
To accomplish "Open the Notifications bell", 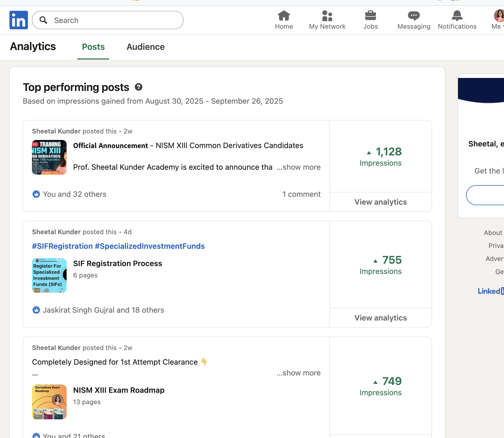I will point(457,20).
